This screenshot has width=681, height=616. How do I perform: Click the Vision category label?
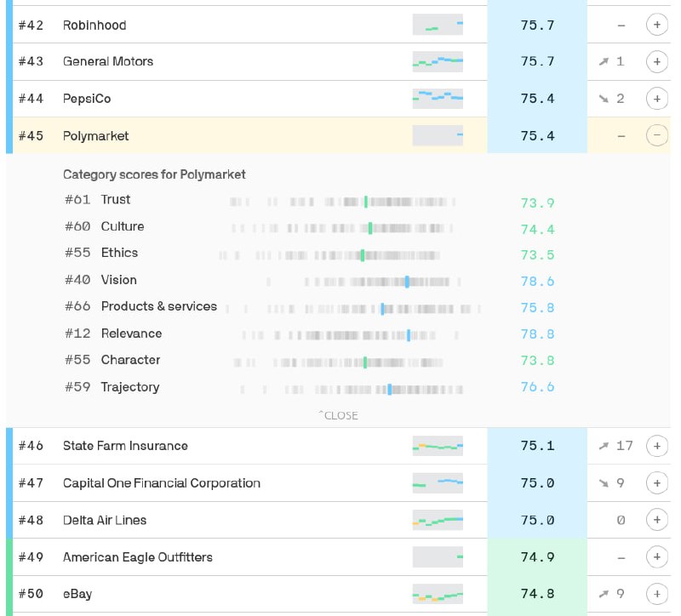[119, 280]
